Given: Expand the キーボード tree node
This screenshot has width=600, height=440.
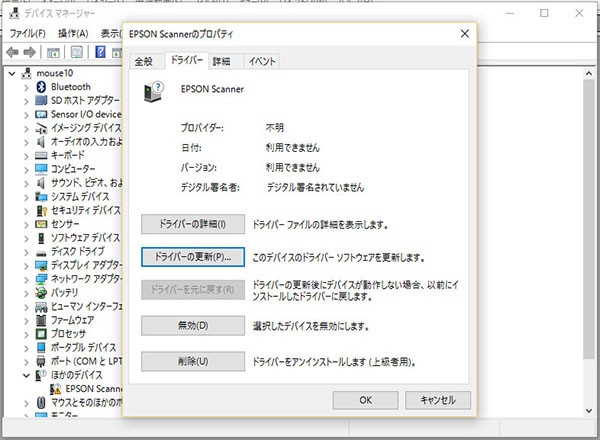Looking at the screenshot, I should [26, 156].
